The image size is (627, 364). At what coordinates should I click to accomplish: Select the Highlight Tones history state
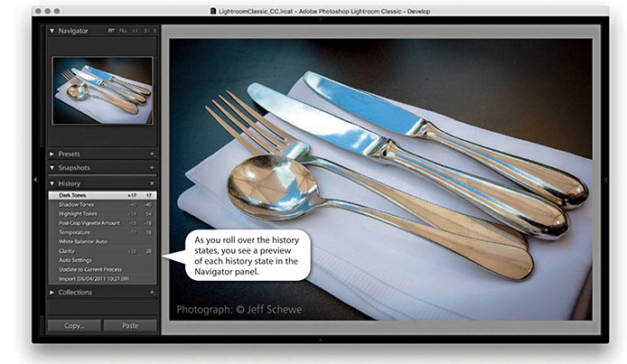point(102,214)
